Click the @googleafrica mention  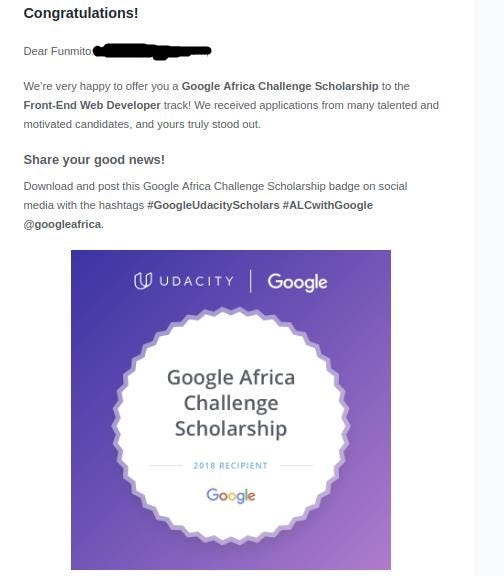62,224
